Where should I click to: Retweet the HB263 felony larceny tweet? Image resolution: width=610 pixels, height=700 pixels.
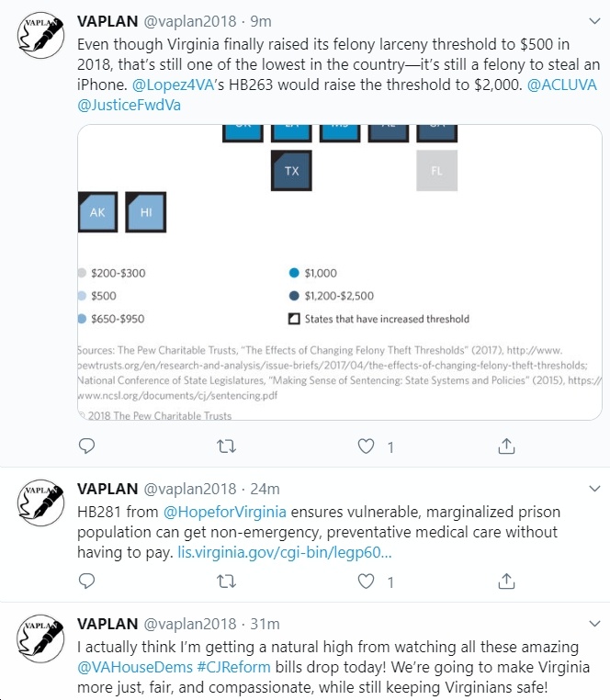[x=226, y=446]
